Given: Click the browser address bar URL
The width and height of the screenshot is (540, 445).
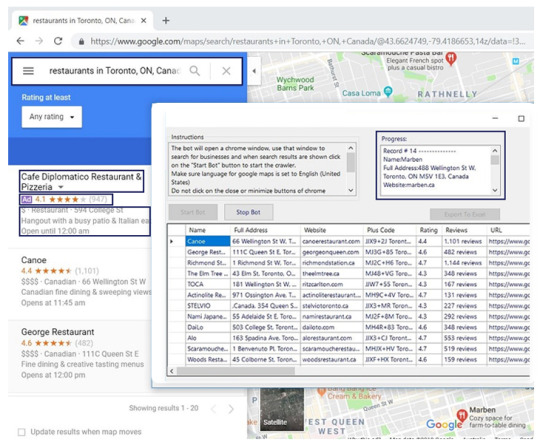Looking at the screenshot, I should pyautogui.click(x=308, y=41).
